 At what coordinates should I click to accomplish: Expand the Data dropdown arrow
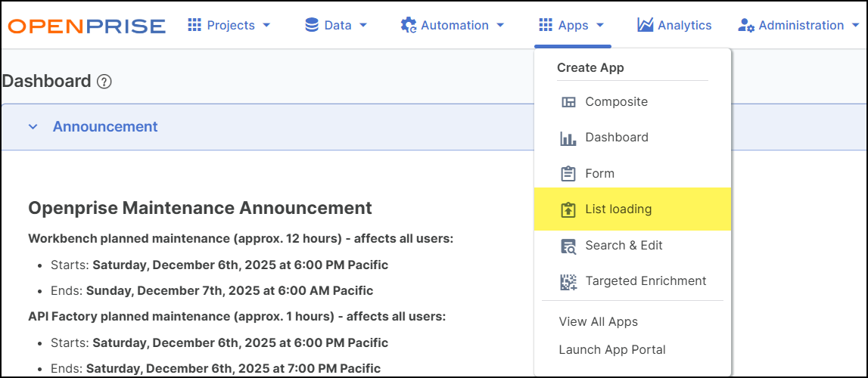[363, 26]
